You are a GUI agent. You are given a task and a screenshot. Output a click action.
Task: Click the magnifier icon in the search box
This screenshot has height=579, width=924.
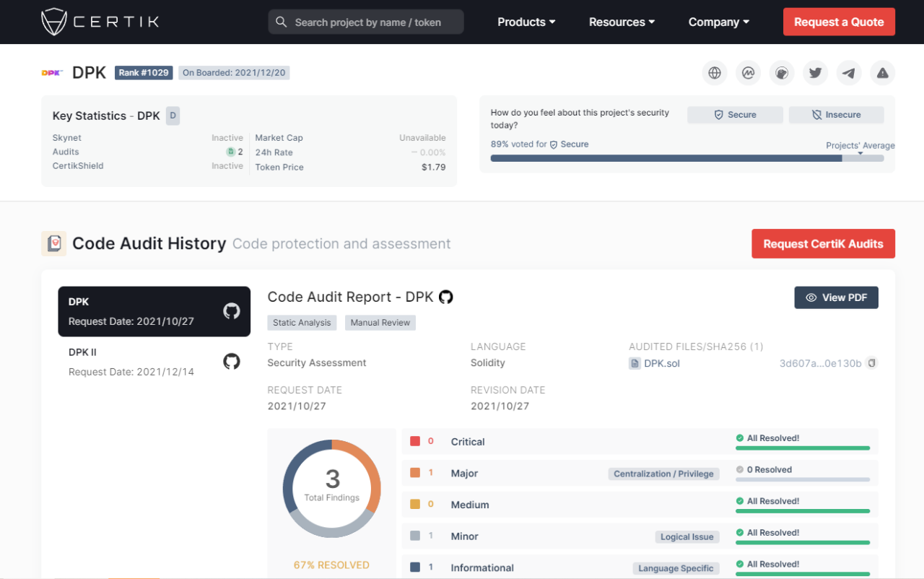point(282,22)
